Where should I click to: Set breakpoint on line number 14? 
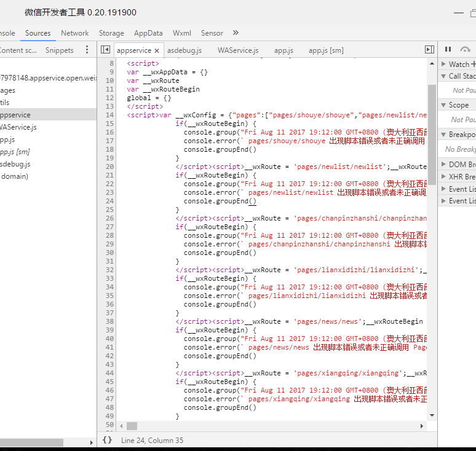point(109,115)
